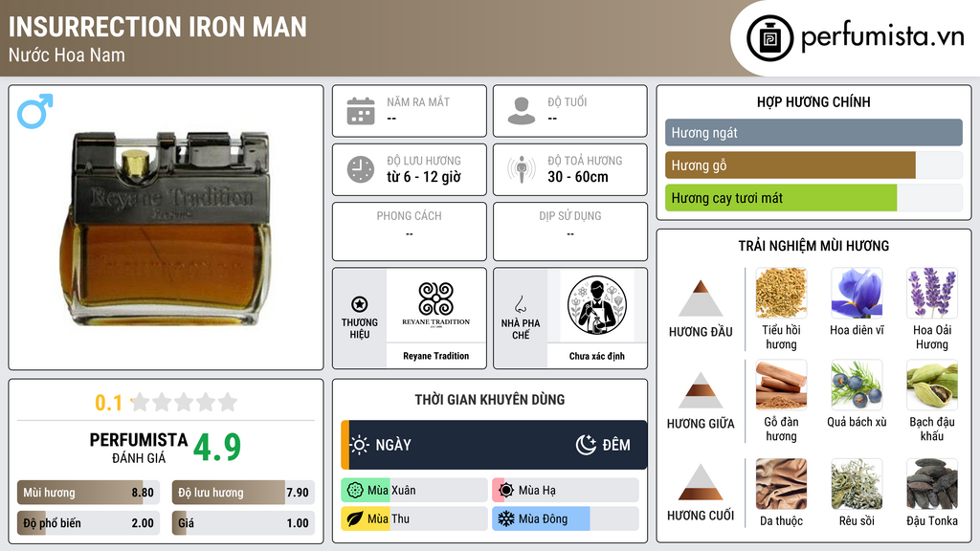Click the perfumista.vn site name

882,37
